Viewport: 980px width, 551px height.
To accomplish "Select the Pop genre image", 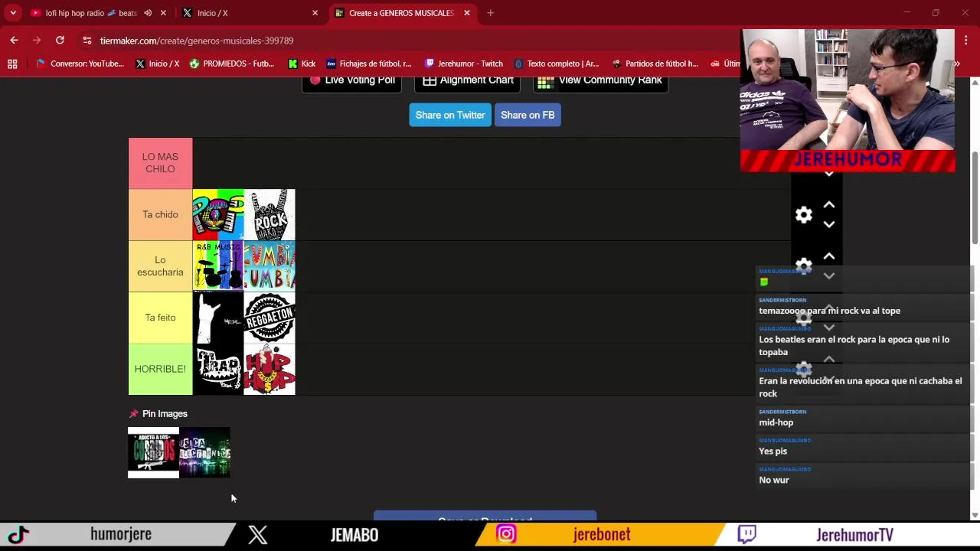I will pyautogui.click(x=218, y=214).
